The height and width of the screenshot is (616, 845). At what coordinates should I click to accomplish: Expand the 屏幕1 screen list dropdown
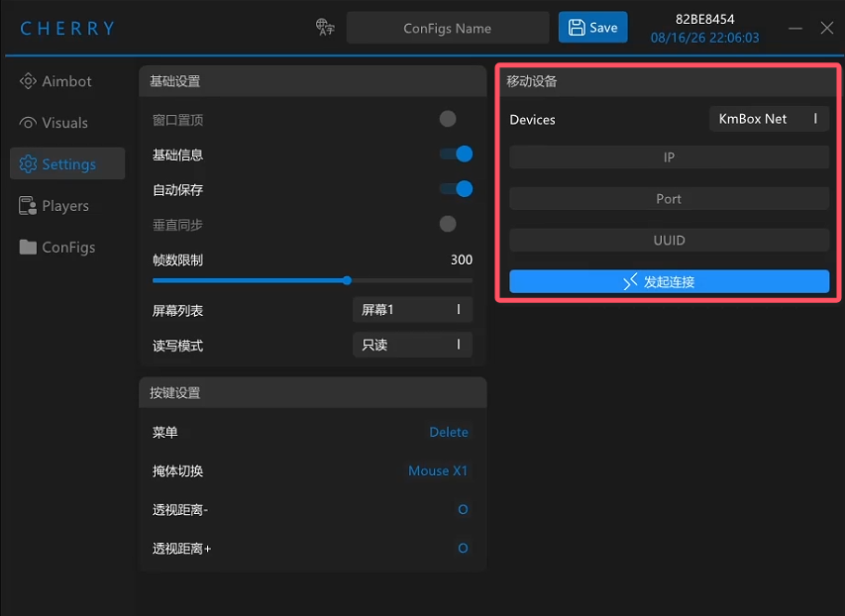tap(413, 309)
